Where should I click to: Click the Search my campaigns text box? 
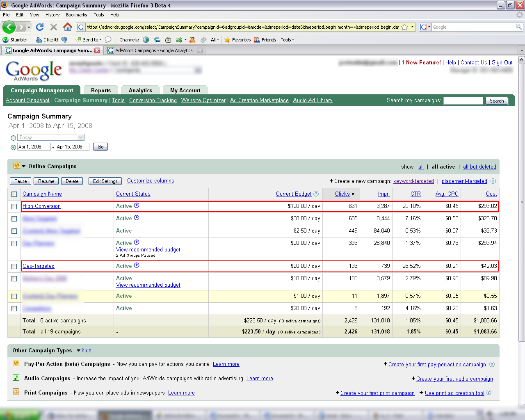coord(463,100)
